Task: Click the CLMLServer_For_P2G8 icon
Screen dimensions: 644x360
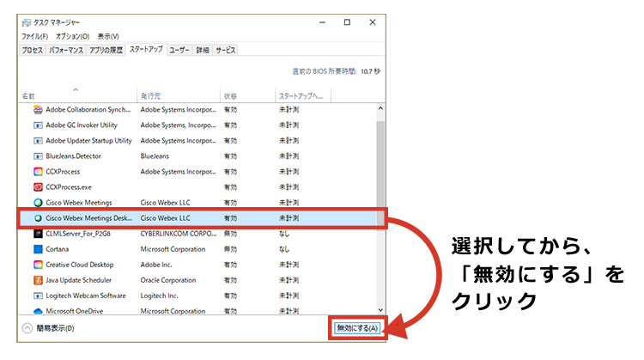Action: pyautogui.click(x=38, y=234)
